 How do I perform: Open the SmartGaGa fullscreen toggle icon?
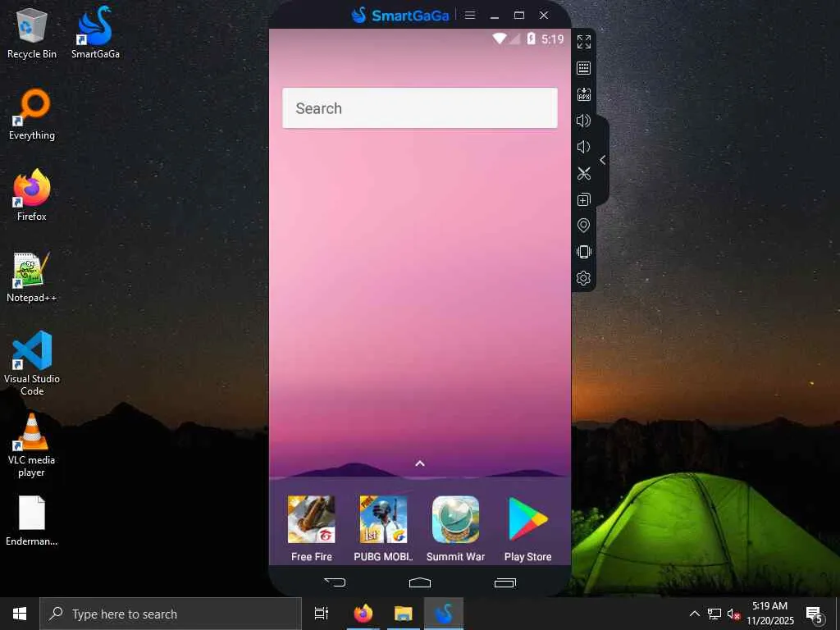point(584,42)
